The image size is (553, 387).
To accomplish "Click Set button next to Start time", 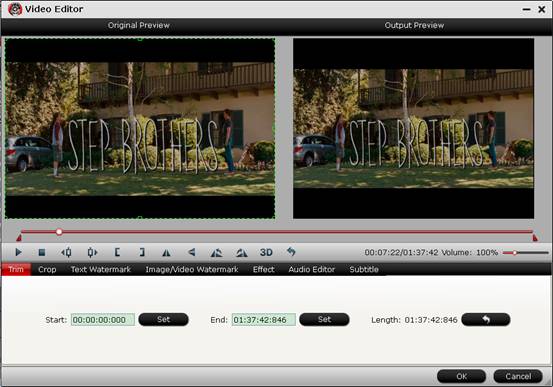I will pos(164,319).
